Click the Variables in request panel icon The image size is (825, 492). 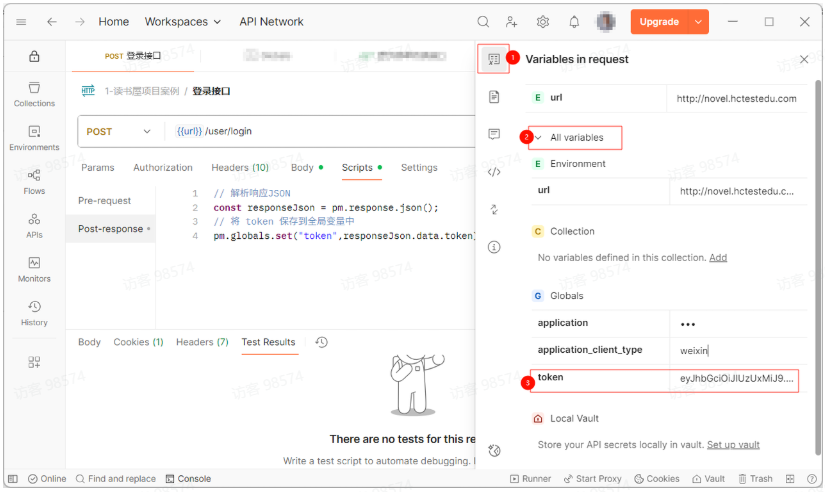[494, 59]
